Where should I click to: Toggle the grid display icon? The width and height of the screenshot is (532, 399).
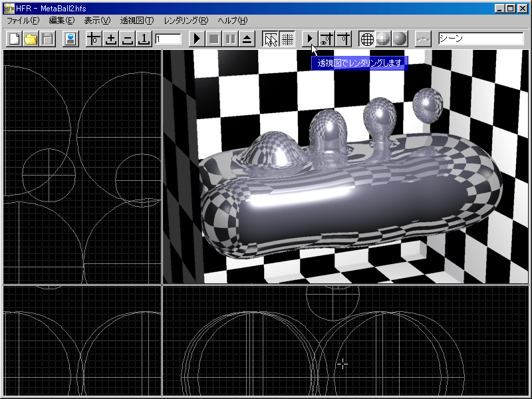287,39
